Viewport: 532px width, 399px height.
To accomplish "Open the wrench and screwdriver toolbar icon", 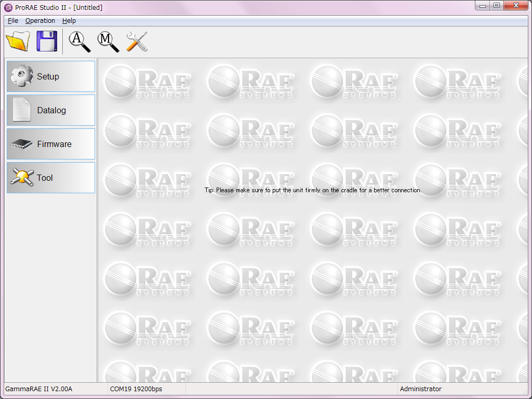I will [x=137, y=42].
